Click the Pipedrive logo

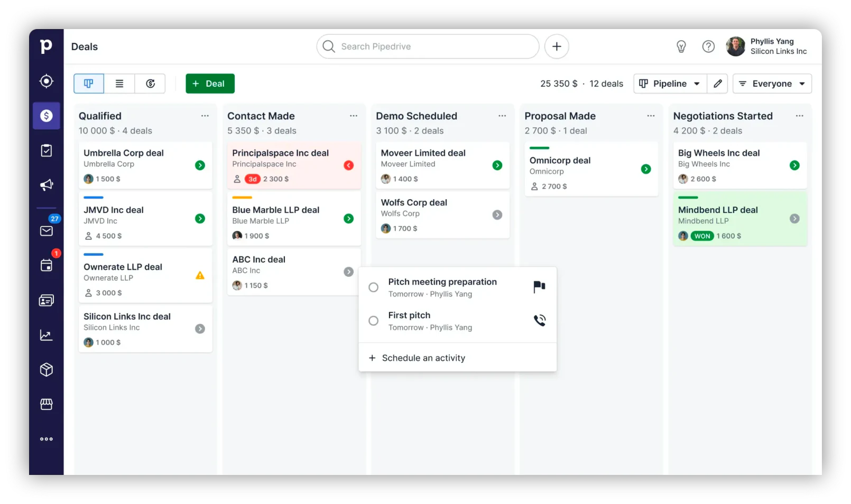point(47,46)
